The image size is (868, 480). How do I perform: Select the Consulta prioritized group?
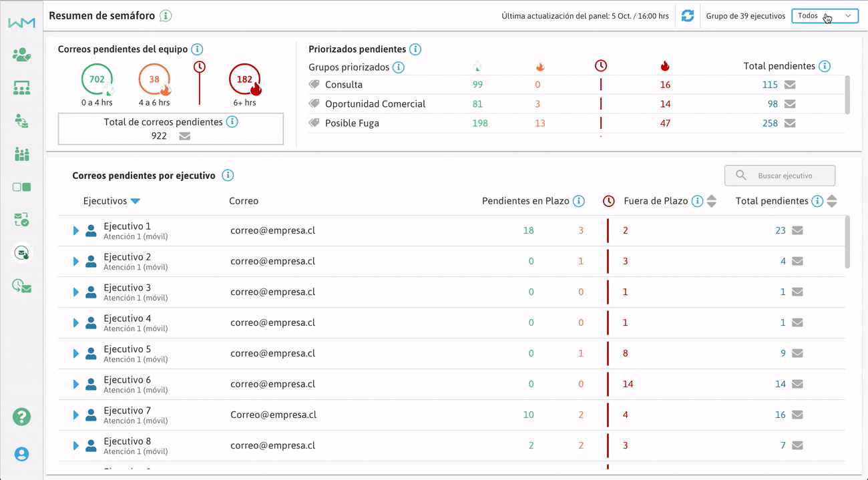343,85
